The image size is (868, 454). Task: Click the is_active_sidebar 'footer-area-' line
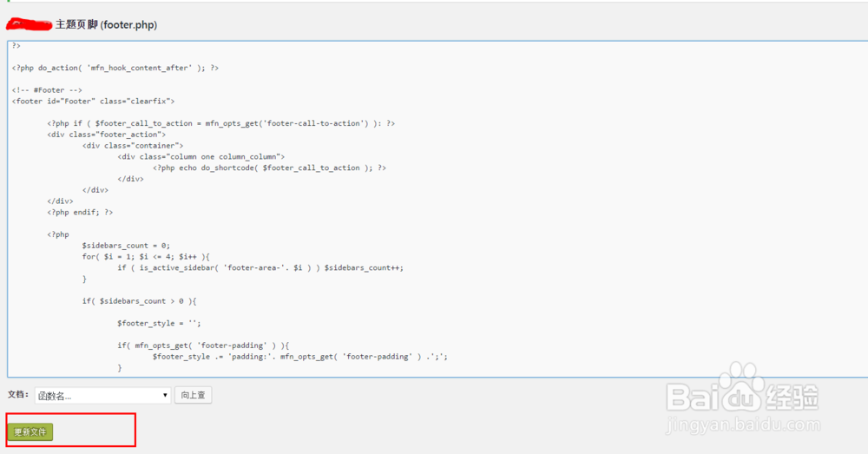pos(260,267)
